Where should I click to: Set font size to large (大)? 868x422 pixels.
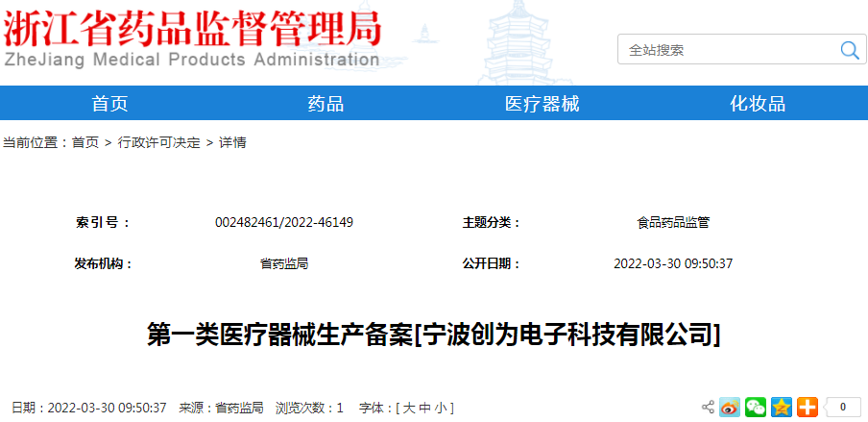(409, 409)
